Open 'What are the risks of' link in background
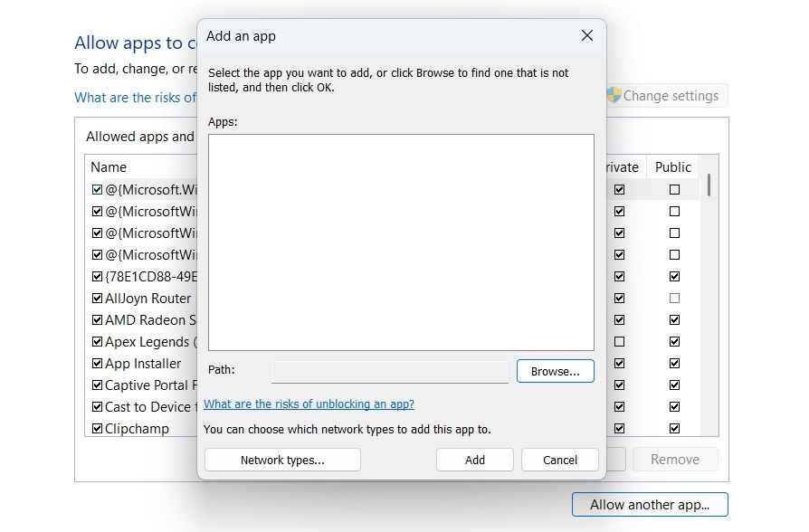Screen dimensions: 809x532 point(135,98)
